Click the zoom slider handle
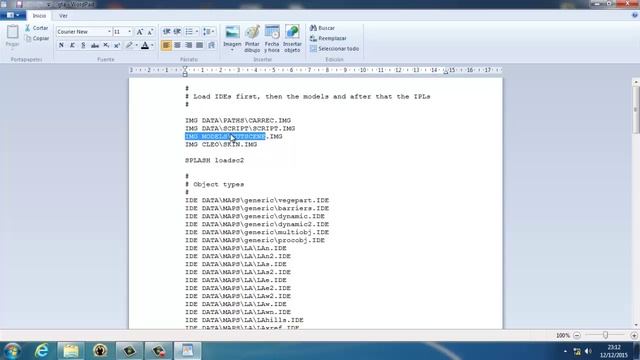 [x=606, y=335]
